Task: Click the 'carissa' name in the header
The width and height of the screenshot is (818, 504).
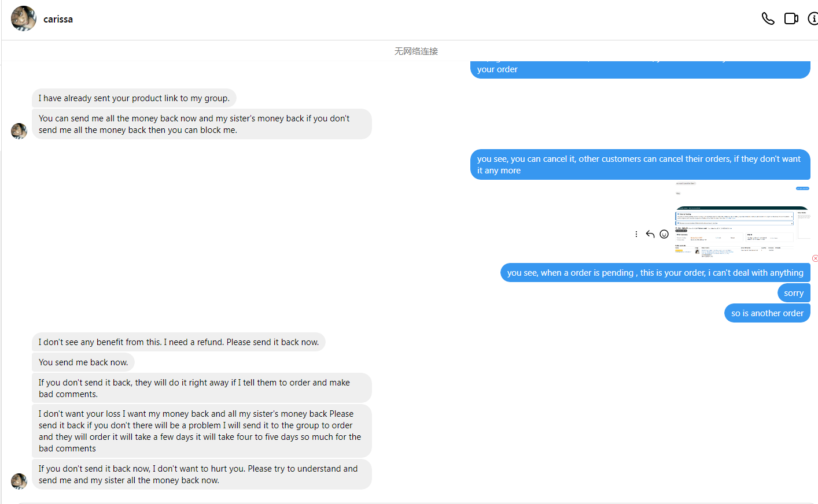Action: coord(58,19)
